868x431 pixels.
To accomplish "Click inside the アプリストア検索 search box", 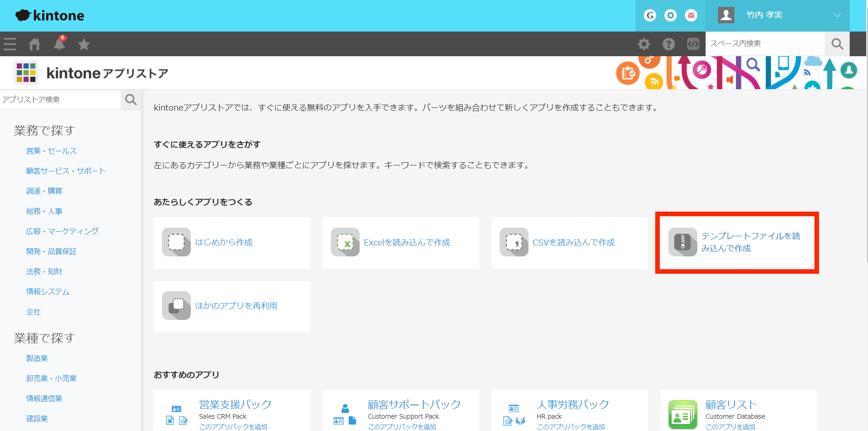I will [59, 100].
